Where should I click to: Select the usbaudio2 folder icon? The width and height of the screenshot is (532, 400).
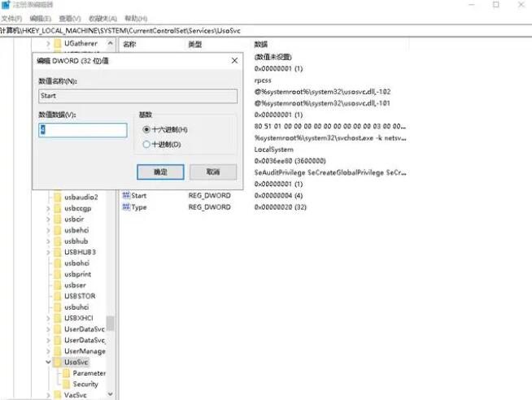pyautogui.click(x=58, y=197)
